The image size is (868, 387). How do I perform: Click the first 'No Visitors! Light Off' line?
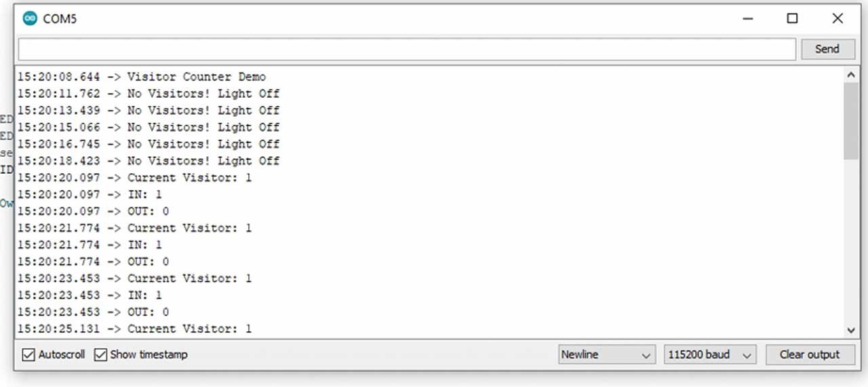tap(203, 94)
